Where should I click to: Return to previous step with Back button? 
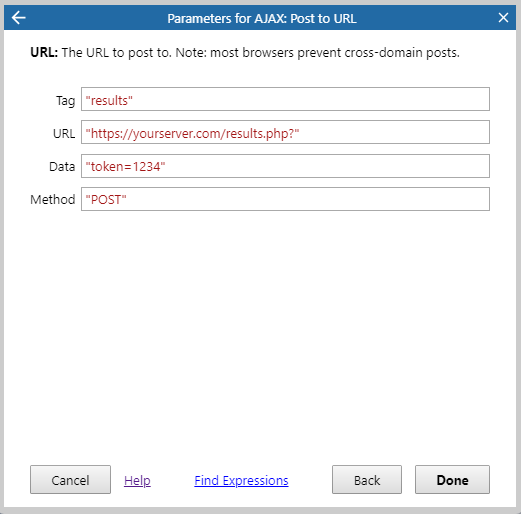pos(367,480)
